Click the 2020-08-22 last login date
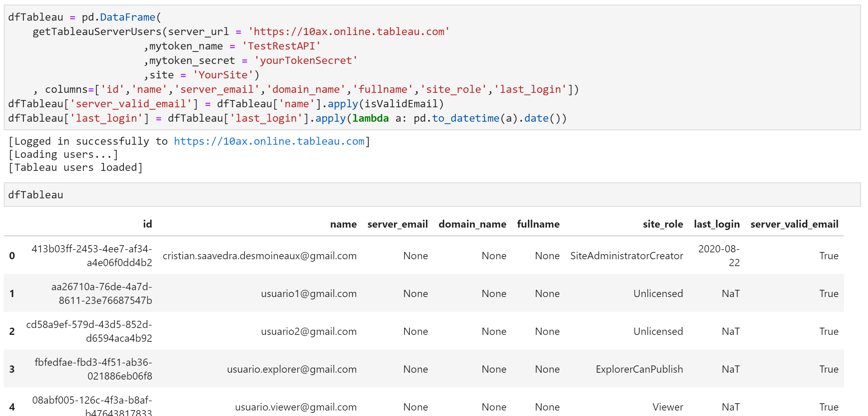 pyautogui.click(x=719, y=256)
